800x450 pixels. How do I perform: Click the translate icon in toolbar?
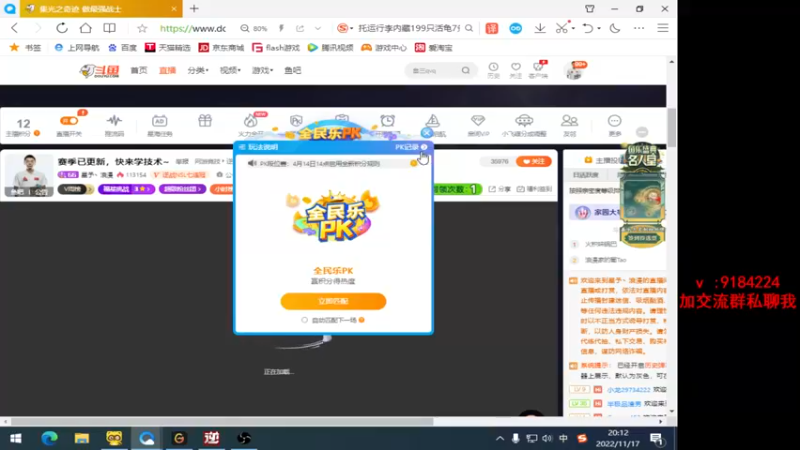491,29
